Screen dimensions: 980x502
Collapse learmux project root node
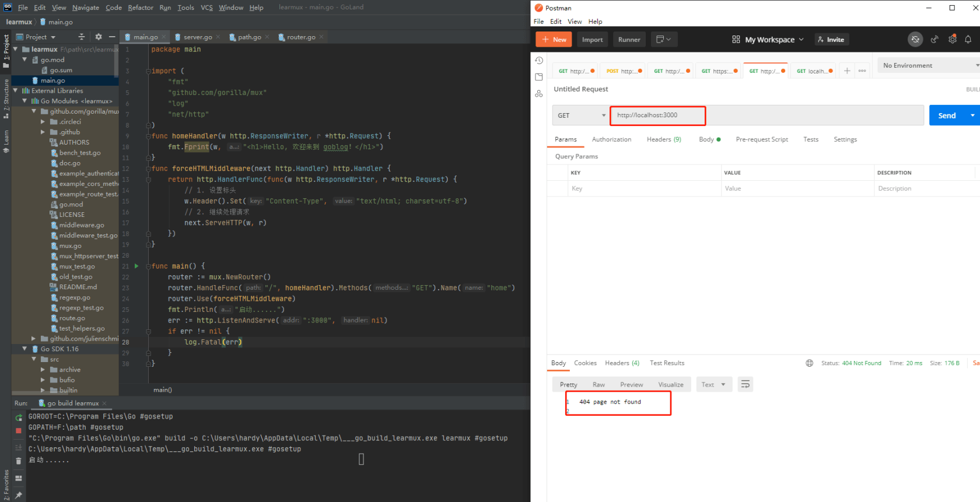[x=16, y=50]
